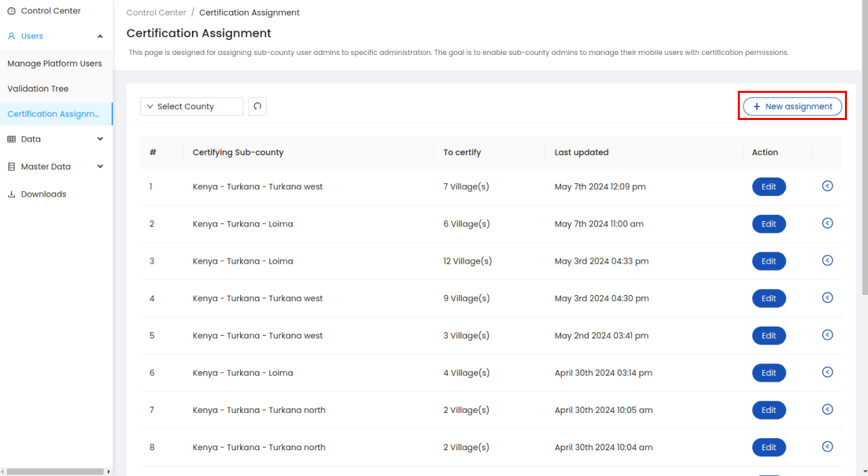This screenshot has width=868, height=476.
Task: Open the Select County dropdown
Action: tap(192, 106)
